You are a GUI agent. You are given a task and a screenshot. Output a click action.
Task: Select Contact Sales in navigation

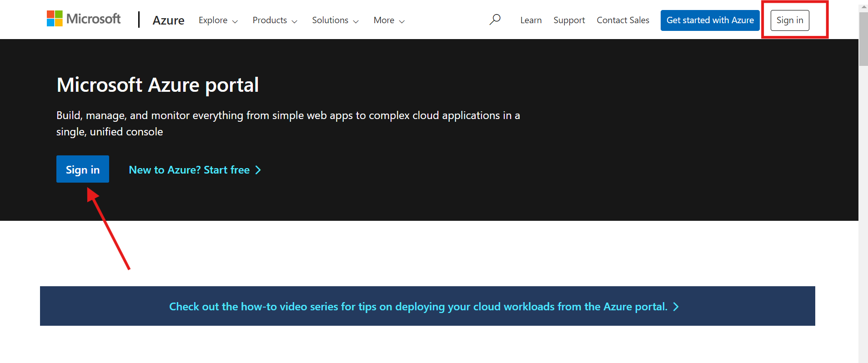point(623,20)
